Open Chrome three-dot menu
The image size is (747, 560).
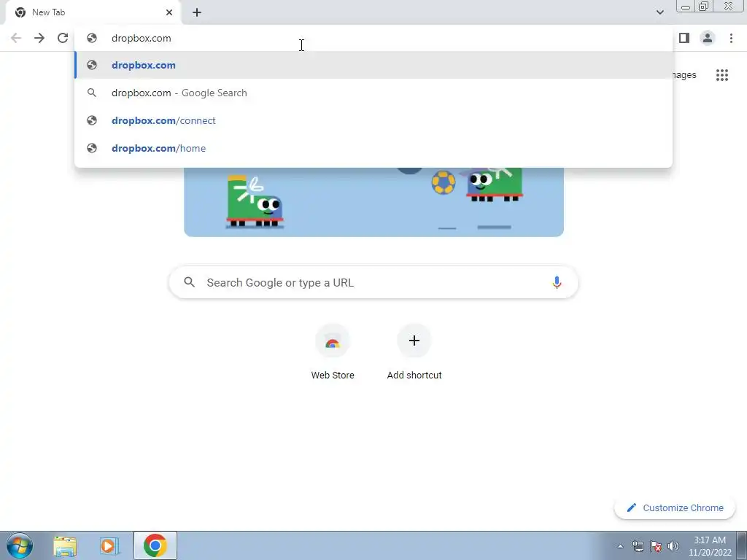[731, 38]
